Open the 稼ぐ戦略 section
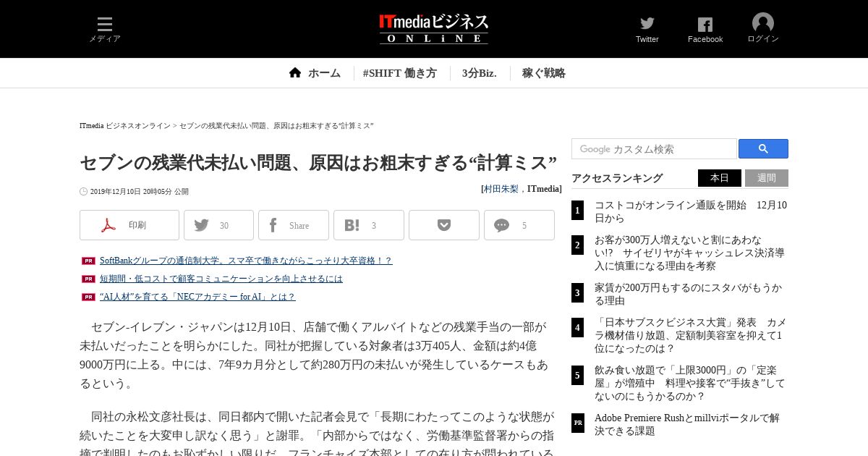Viewport: 868px width, 456px height. point(543,73)
